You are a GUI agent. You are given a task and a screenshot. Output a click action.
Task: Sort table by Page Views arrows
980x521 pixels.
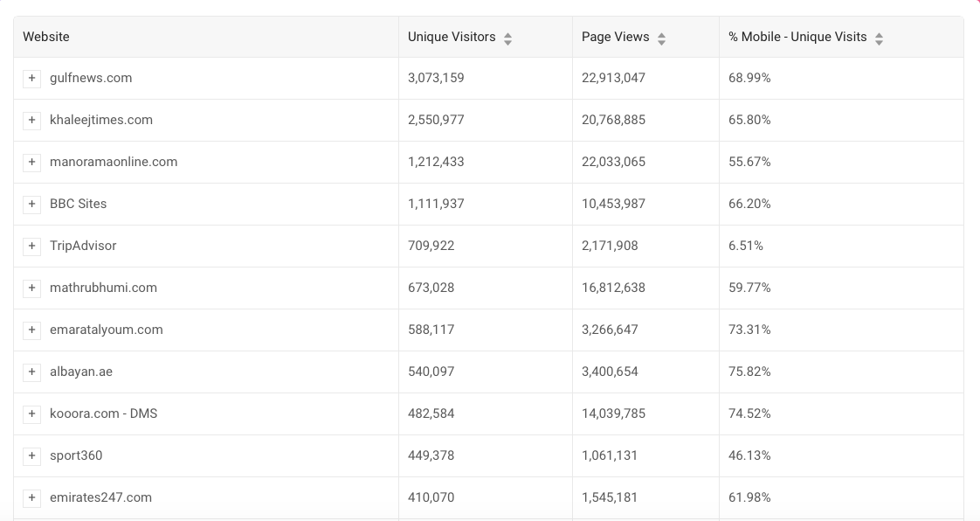[x=661, y=38]
